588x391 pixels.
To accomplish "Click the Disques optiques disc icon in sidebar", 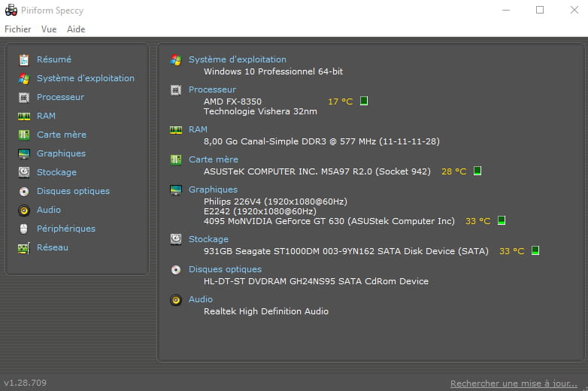I will coord(24,191).
